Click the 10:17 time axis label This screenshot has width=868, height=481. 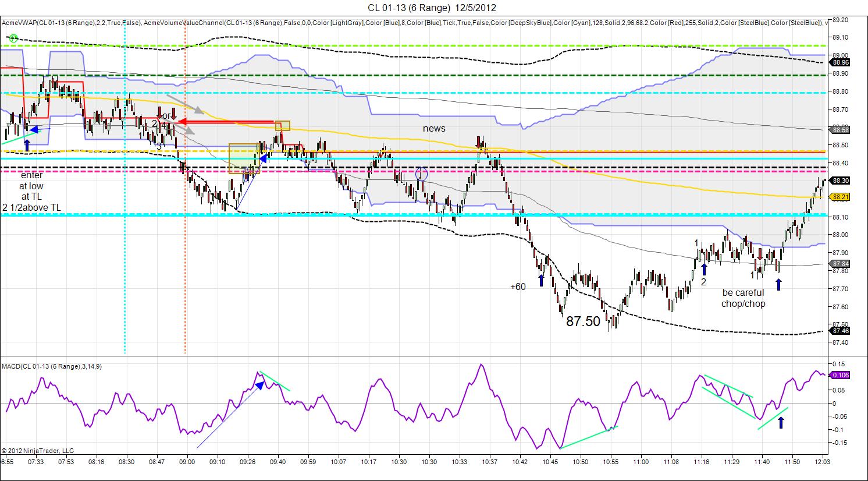tap(368, 462)
